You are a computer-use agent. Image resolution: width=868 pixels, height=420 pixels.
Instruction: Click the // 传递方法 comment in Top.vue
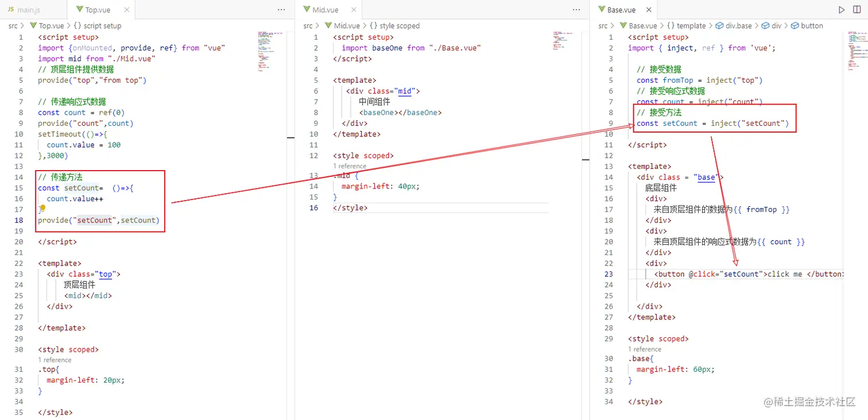(60, 177)
